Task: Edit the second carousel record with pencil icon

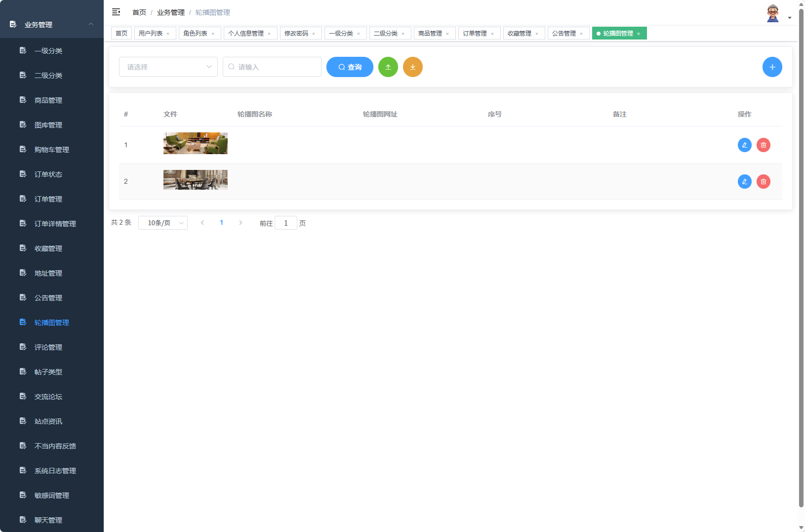Action: pos(744,181)
